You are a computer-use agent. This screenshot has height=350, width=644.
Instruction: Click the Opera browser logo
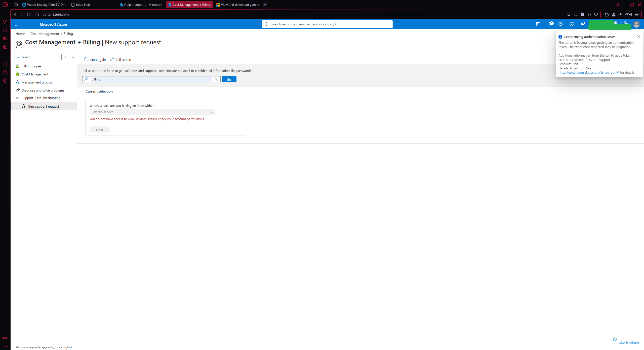pos(5,5)
